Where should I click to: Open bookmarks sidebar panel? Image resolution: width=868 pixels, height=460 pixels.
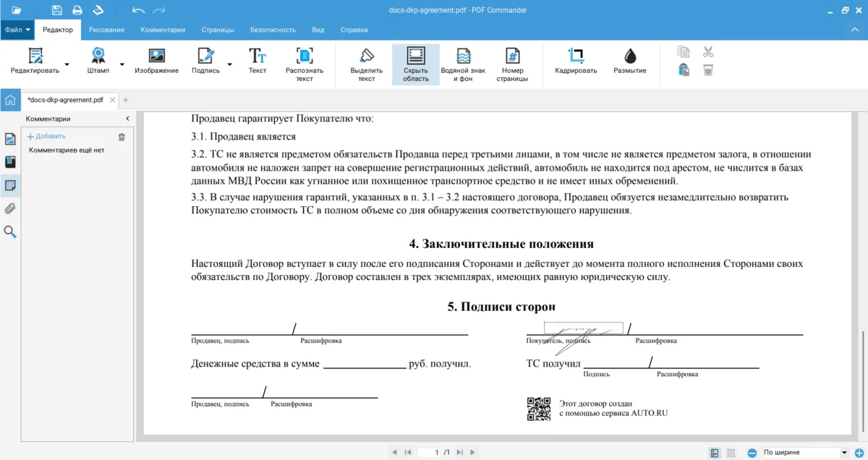pyautogui.click(x=10, y=162)
